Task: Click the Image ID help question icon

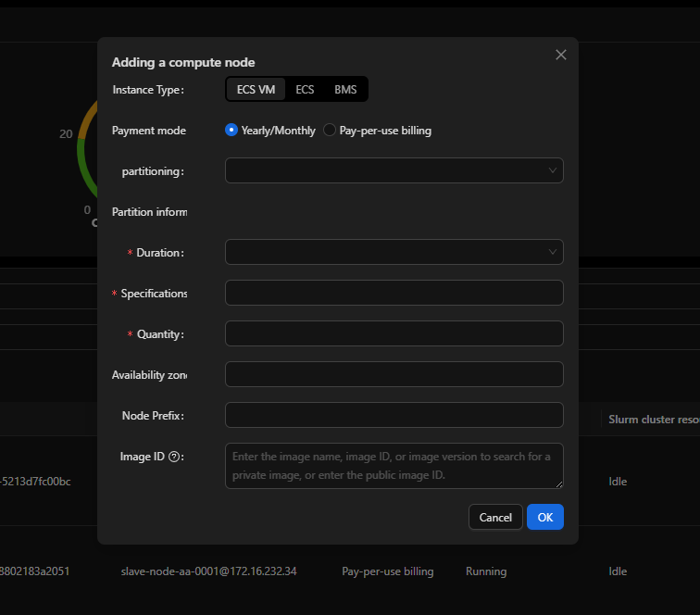Action: click(174, 457)
